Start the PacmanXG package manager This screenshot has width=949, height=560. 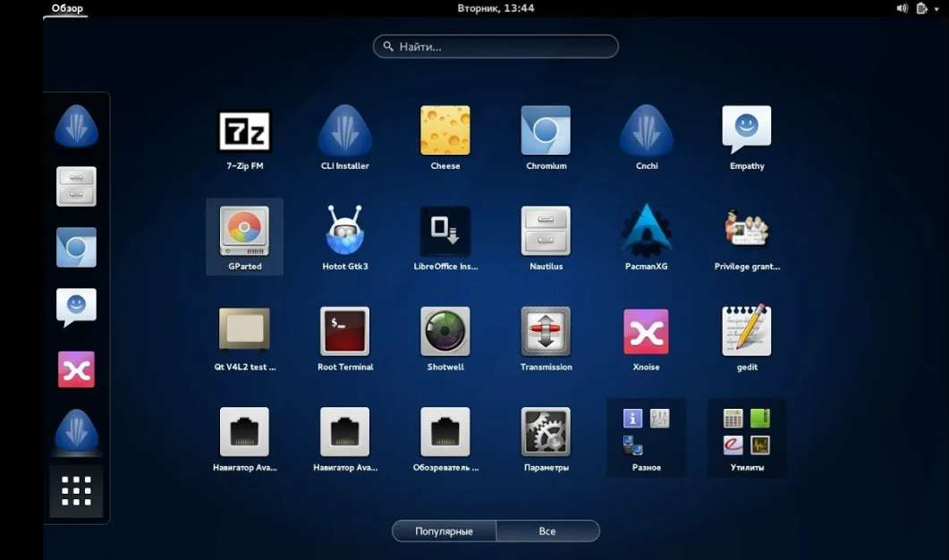click(x=647, y=231)
